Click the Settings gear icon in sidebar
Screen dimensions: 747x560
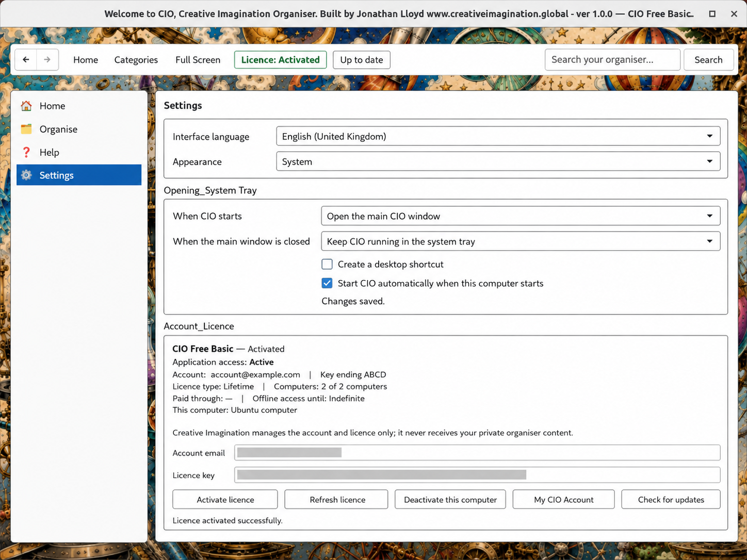pyautogui.click(x=26, y=175)
